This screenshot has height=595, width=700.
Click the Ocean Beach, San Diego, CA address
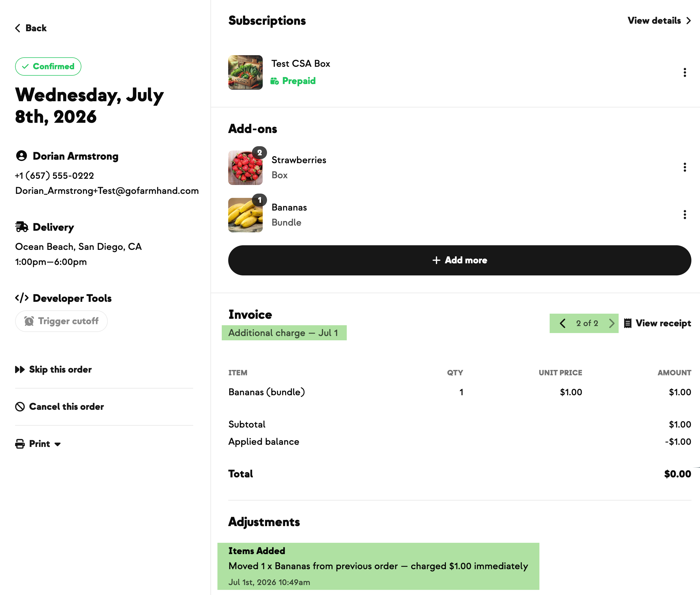tap(78, 247)
